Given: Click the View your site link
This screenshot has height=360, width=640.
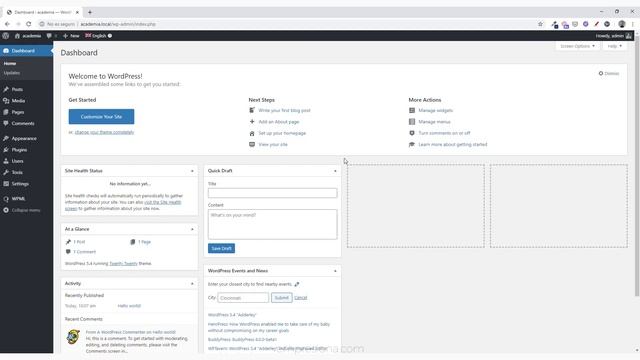Looking at the screenshot, I should coord(273,144).
